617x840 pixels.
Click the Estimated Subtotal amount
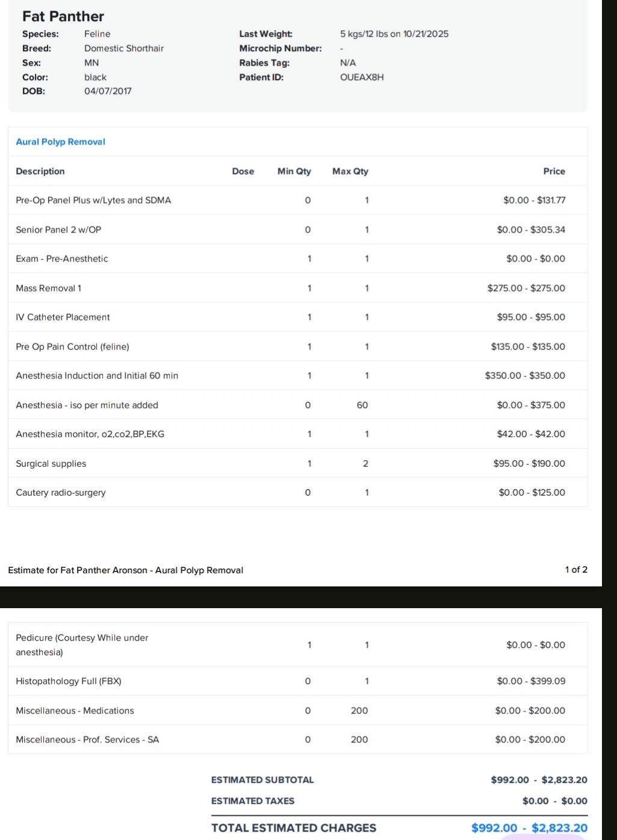pyautogui.click(x=539, y=780)
